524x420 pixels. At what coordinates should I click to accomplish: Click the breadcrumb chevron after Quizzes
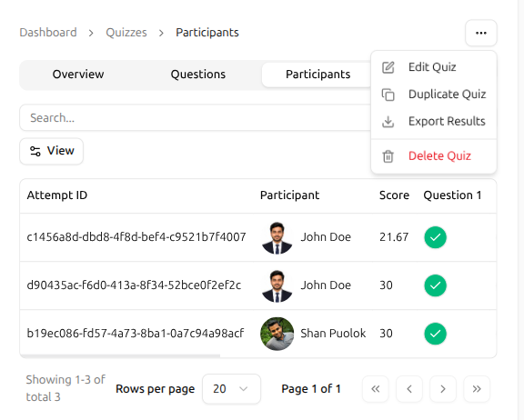161,33
